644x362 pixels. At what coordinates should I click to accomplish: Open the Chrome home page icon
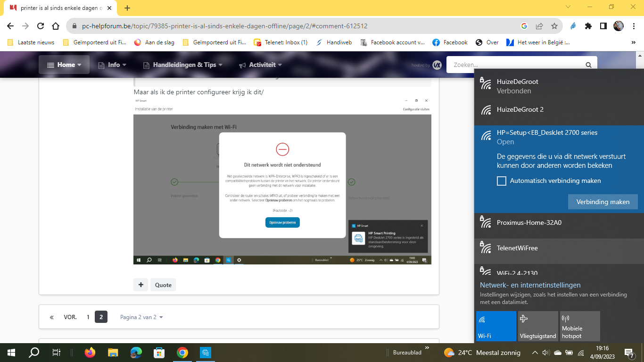click(x=56, y=26)
